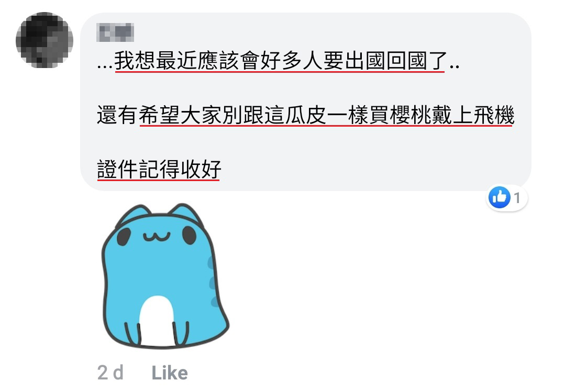Like this comment via Like link

click(170, 373)
